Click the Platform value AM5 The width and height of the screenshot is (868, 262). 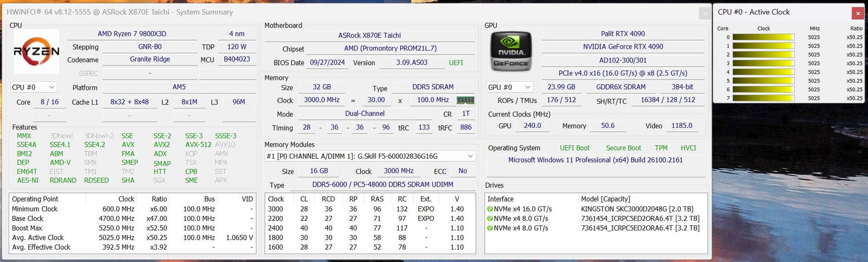(179, 87)
